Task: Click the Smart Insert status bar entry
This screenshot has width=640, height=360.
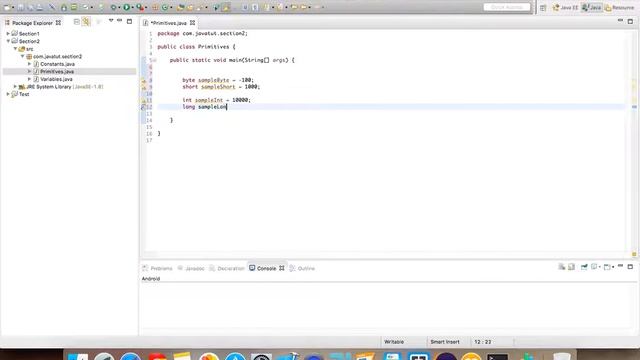Action: pyautogui.click(x=444, y=342)
